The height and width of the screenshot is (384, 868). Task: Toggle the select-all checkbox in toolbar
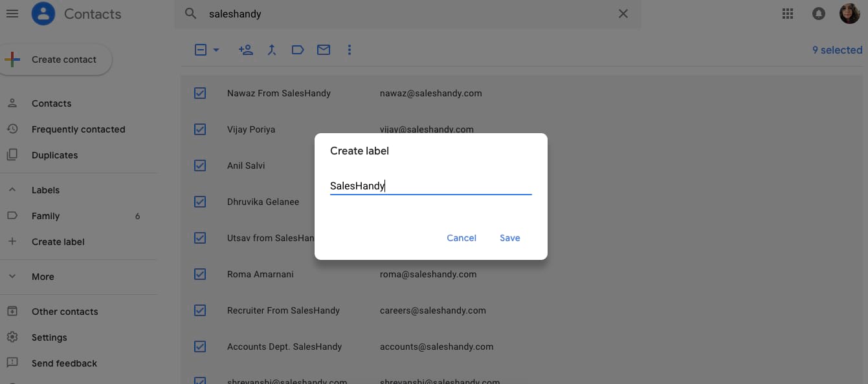[x=201, y=50]
